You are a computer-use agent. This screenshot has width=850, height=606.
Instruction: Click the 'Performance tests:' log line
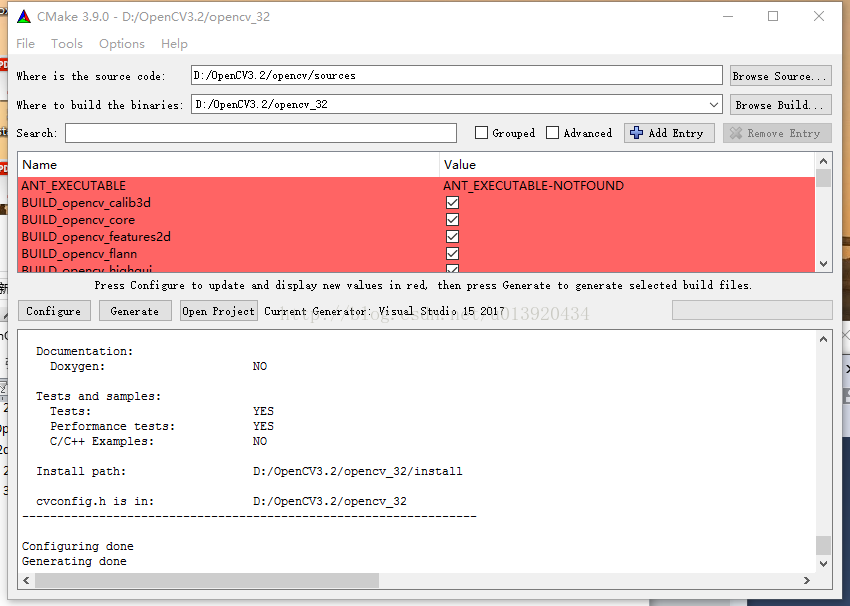click(113, 427)
